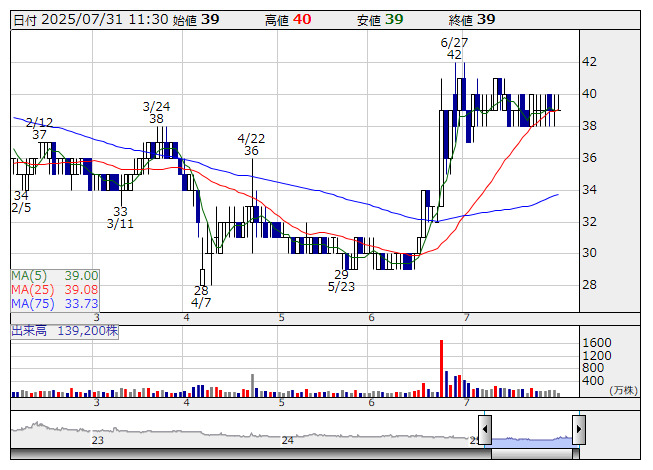
Task: Click the year 24 marker in navigator
Action: click(288, 440)
